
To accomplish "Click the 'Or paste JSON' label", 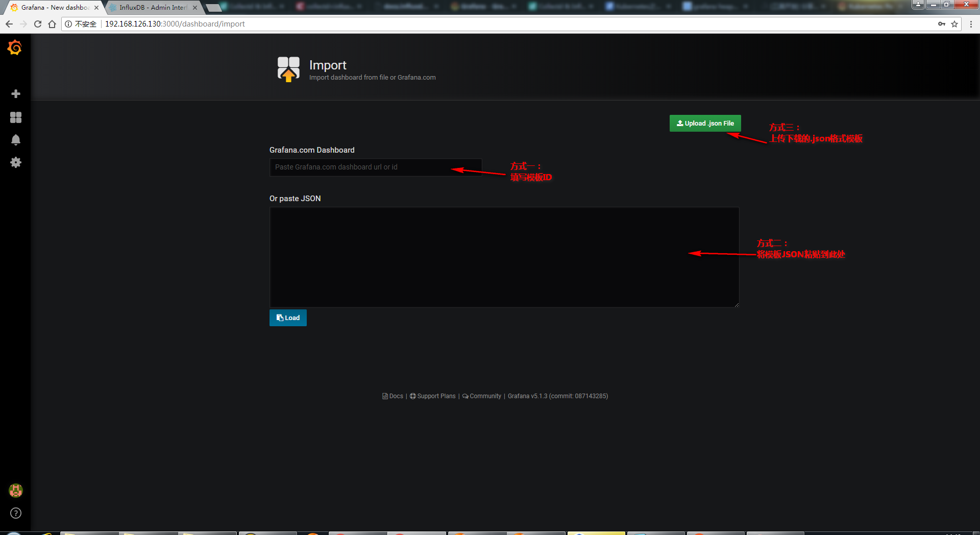I will (295, 199).
